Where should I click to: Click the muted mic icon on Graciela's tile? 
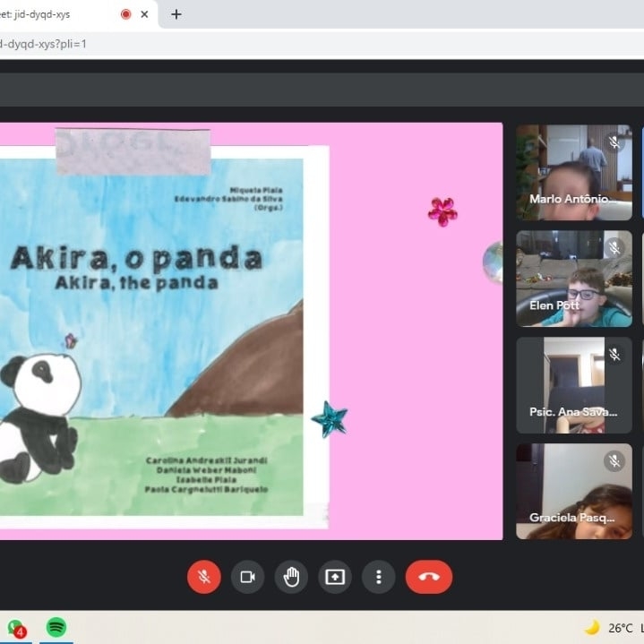coord(614,461)
